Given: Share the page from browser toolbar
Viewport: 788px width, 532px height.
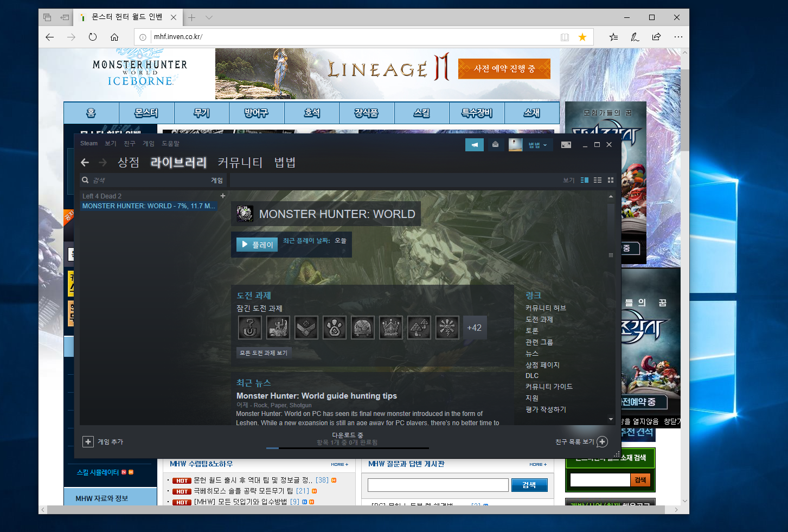Looking at the screenshot, I should point(656,37).
